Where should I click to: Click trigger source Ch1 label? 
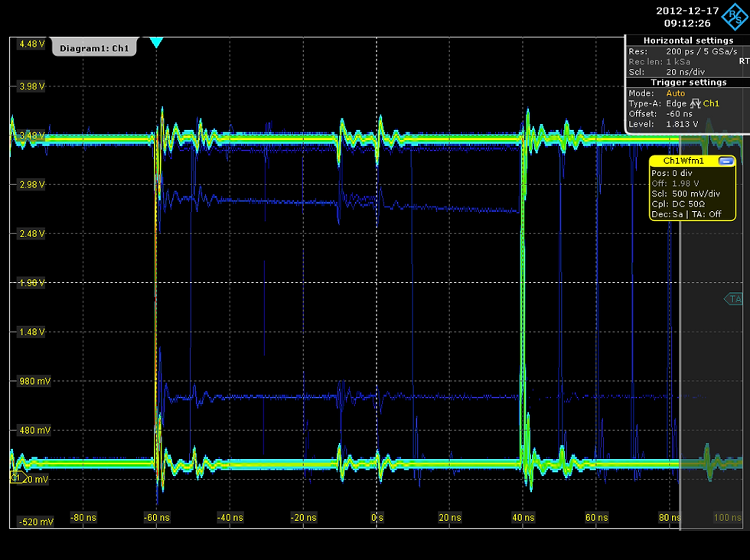(x=711, y=103)
